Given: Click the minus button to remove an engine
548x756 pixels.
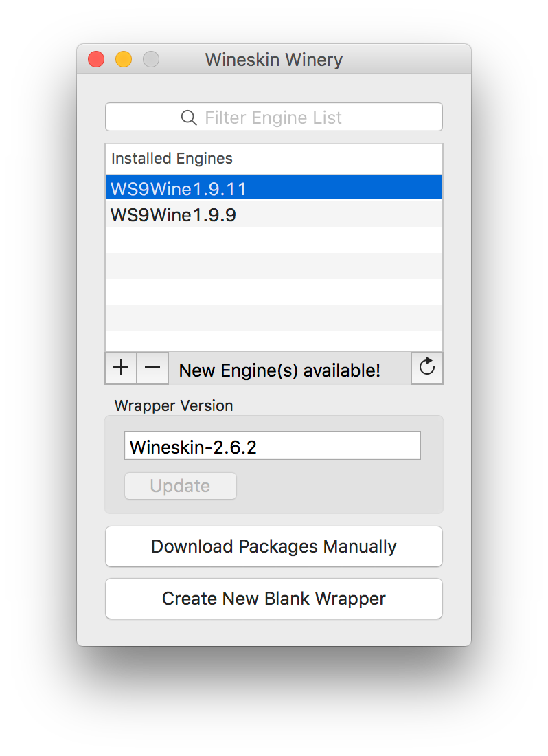Looking at the screenshot, I should (x=152, y=368).
